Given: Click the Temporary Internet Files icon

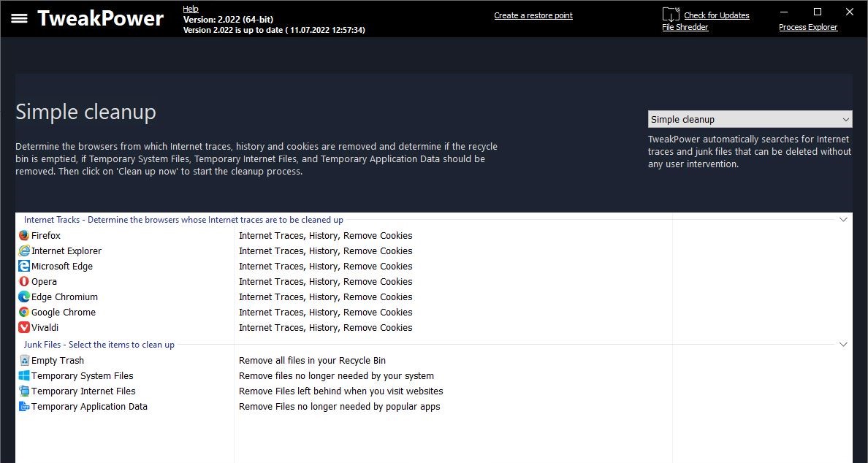Looking at the screenshot, I should tap(24, 391).
